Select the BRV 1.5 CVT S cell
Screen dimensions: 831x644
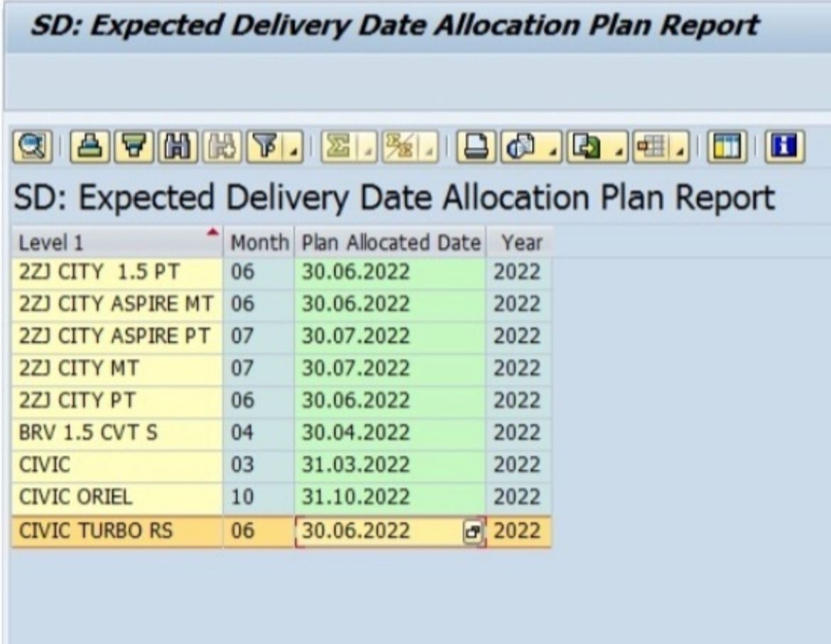117,433
